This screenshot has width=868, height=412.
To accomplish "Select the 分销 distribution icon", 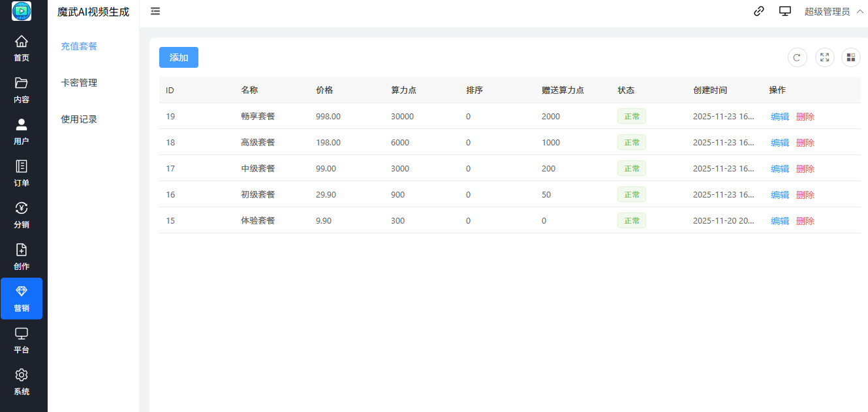I will [x=22, y=209].
